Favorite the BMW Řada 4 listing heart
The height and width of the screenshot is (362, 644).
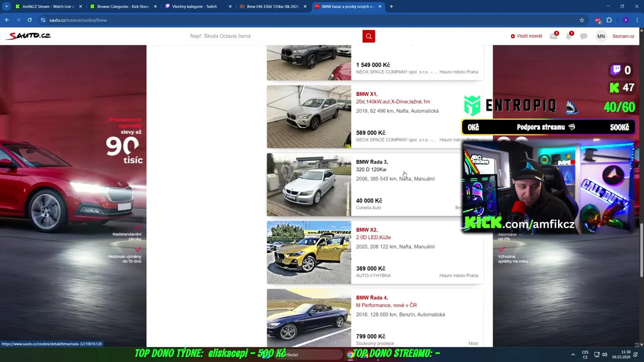pyautogui.click(x=343, y=297)
